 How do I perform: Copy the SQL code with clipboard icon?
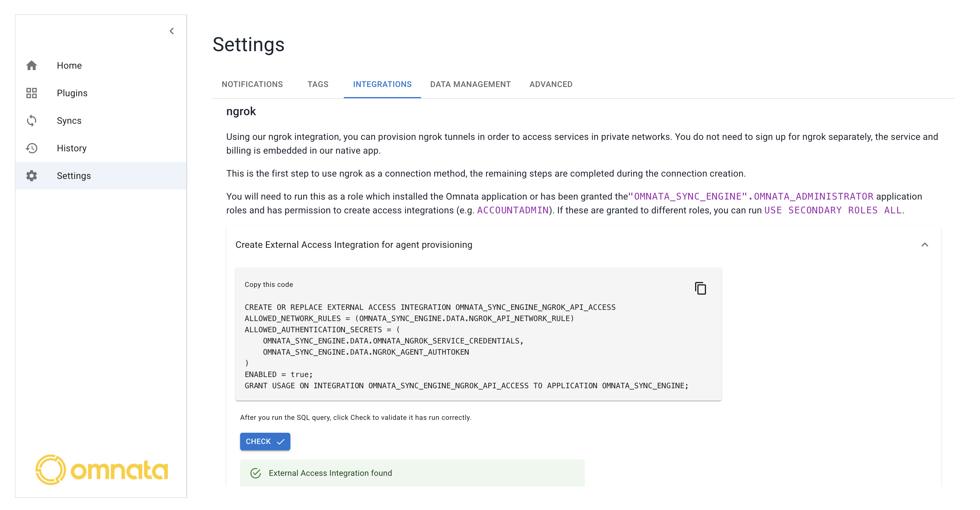[700, 288]
